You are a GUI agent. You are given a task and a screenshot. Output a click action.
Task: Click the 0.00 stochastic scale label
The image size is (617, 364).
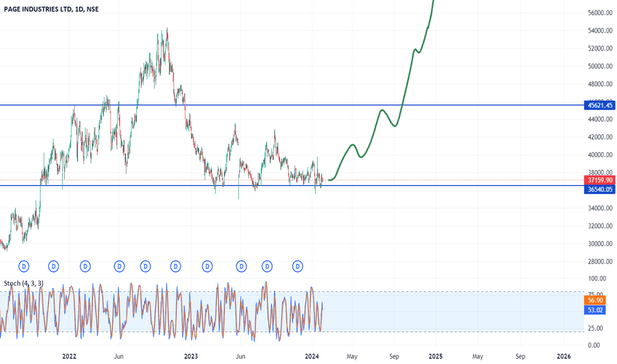[x=594, y=345]
